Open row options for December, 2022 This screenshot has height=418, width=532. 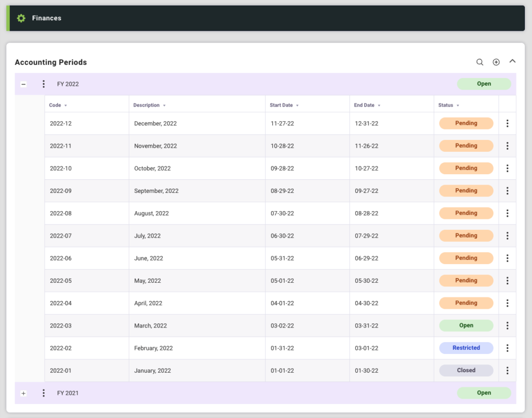(507, 124)
